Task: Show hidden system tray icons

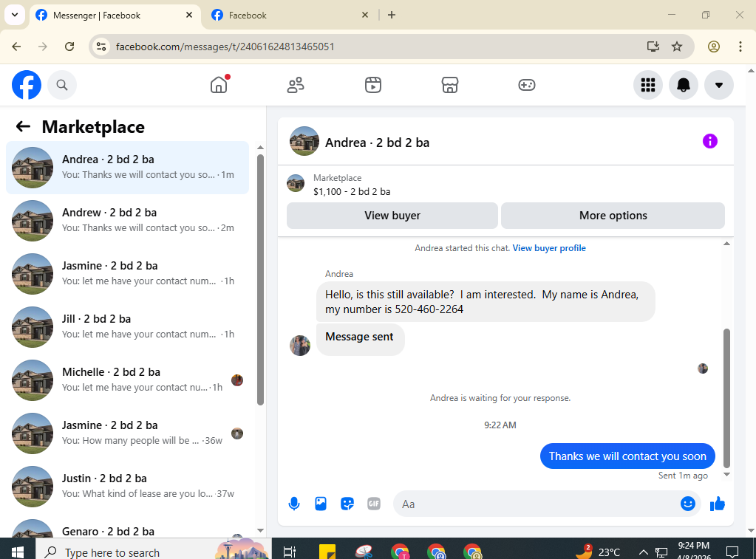Action: (x=643, y=552)
